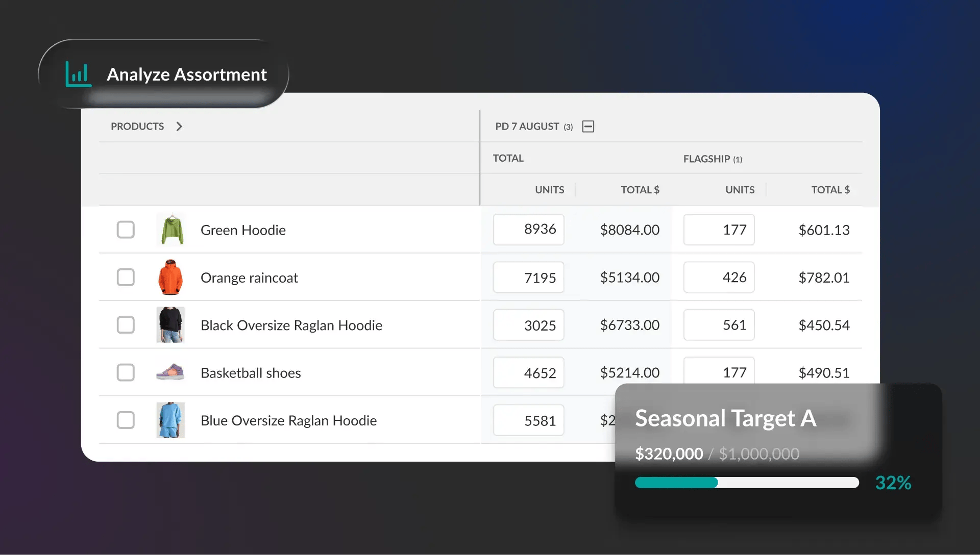The width and height of the screenshot is (980, 555).
Task: Select the Black Oversize Raglan Hoodie checkbox
Action: [126, 325]
